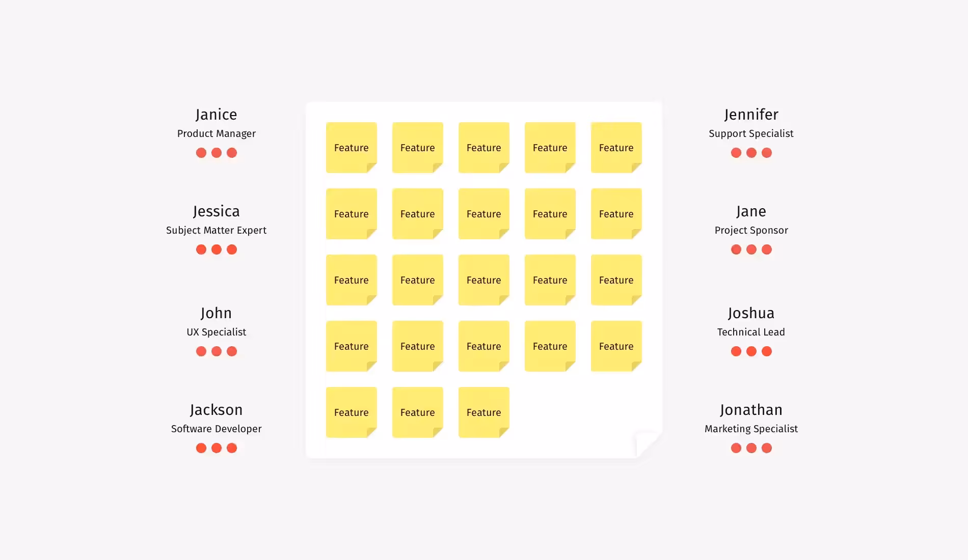Viewport: 968px width, 560px height.
Task: Click the leftmost red dot under Janice
Action: (x=201, y=153)
